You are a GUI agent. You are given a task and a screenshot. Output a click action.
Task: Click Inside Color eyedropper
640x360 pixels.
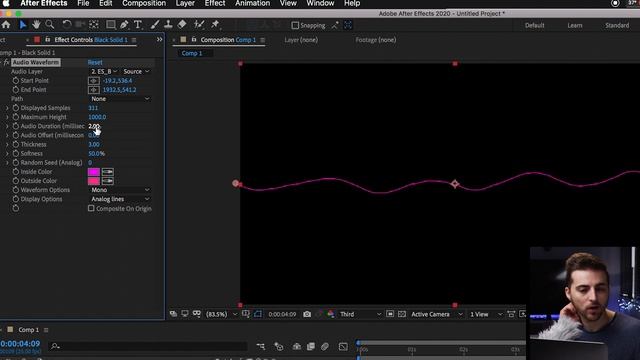(108, 172)
